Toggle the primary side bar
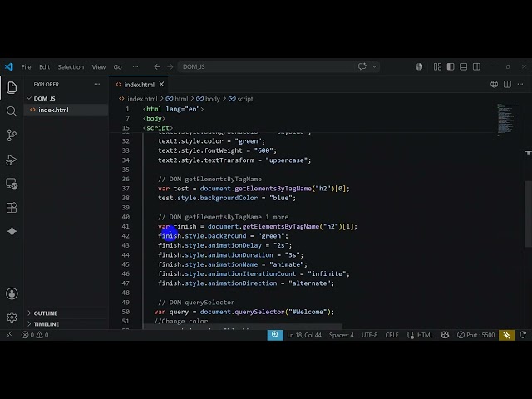532x399 pixels. click(x=451, y=66)
